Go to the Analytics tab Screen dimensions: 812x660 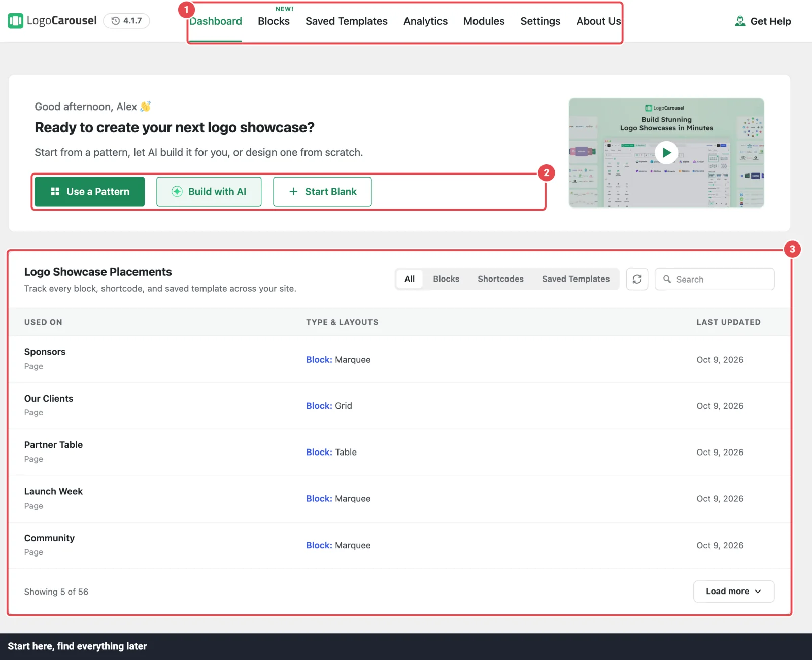(425, 21)
